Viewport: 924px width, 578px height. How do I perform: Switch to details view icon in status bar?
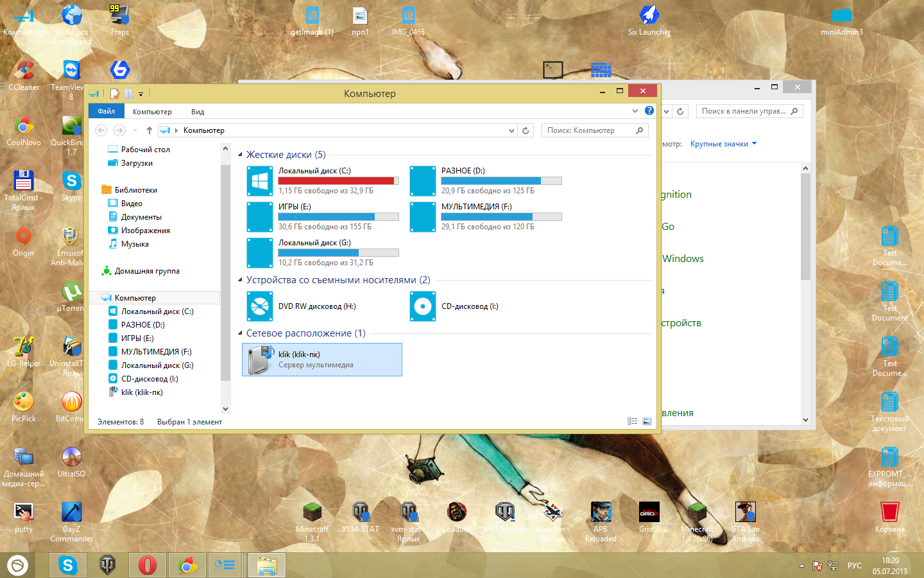click(633, 421)
